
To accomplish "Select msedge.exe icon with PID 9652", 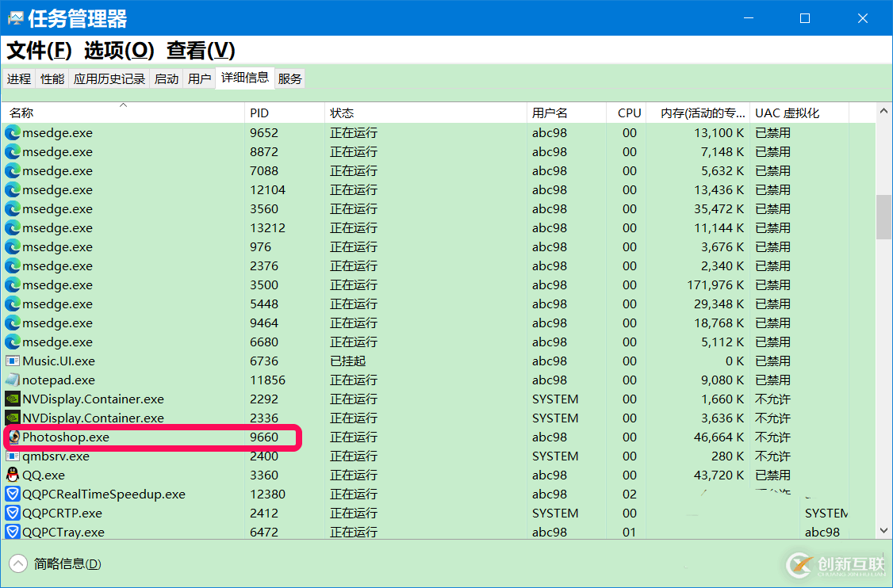I will [x=13, y=133].
